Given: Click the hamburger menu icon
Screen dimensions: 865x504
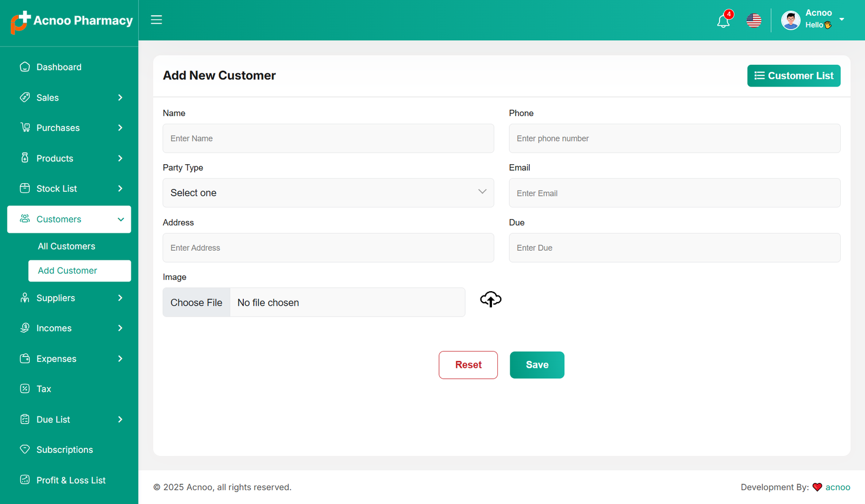Looking at the screenshot, I should tap(156, 20).
